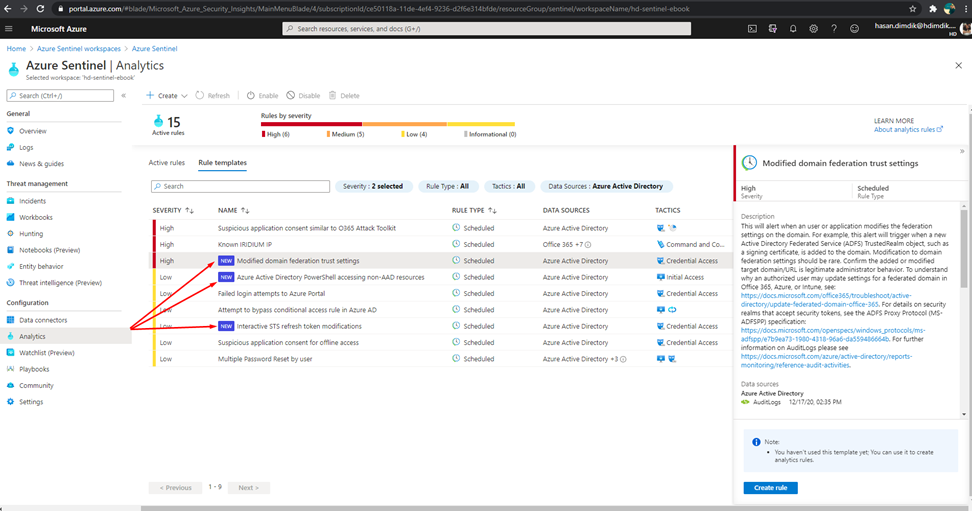Select Multiple Password Reset by user row
The width and height of the screenshot is (972, 511).
click(x=443, y=359)
